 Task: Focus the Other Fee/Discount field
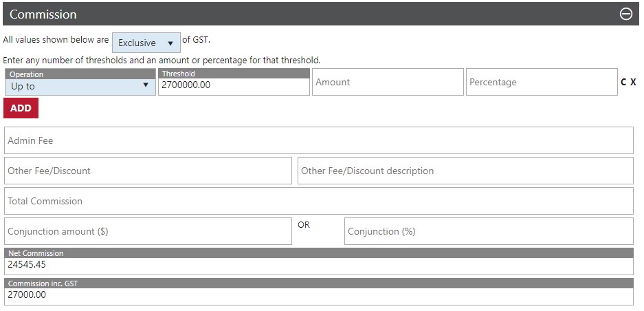pos(148,171)
